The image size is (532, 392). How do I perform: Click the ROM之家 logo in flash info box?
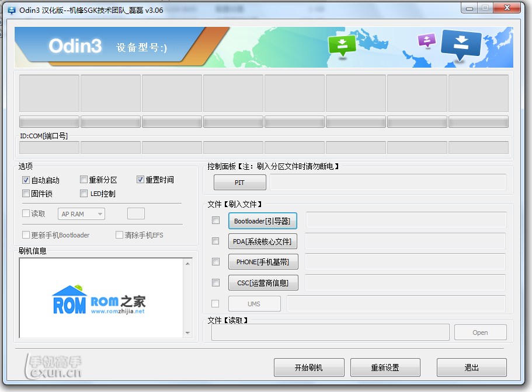click(x=99, y=299)
